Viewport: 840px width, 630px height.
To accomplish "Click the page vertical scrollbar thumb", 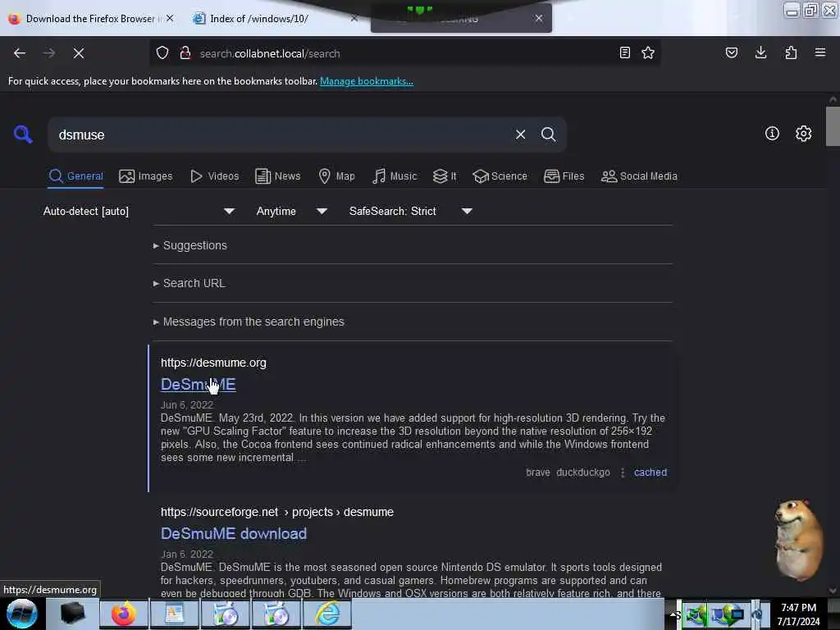I will click(x=832, y=126).
